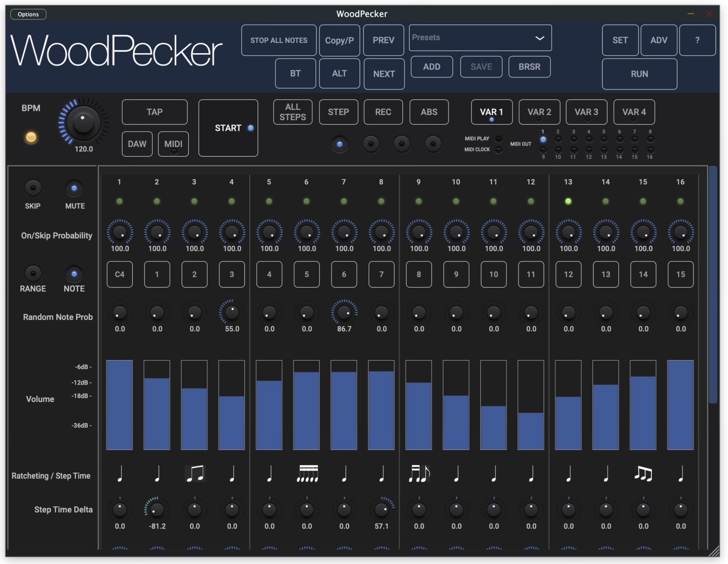This screenshot has height=564, width=728.
Task: Enable MIDI OUT channel 2
Action: [558, 139]
